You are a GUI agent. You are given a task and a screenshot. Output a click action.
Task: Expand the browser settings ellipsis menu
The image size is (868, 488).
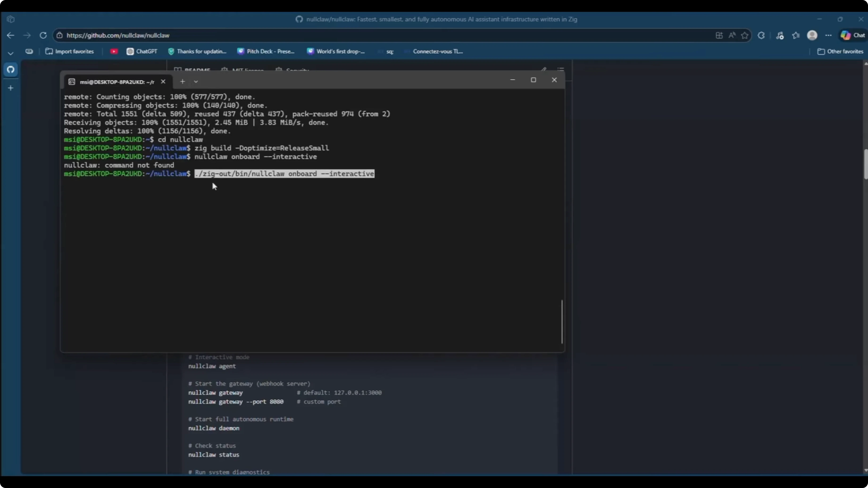(x=828, y=35)
